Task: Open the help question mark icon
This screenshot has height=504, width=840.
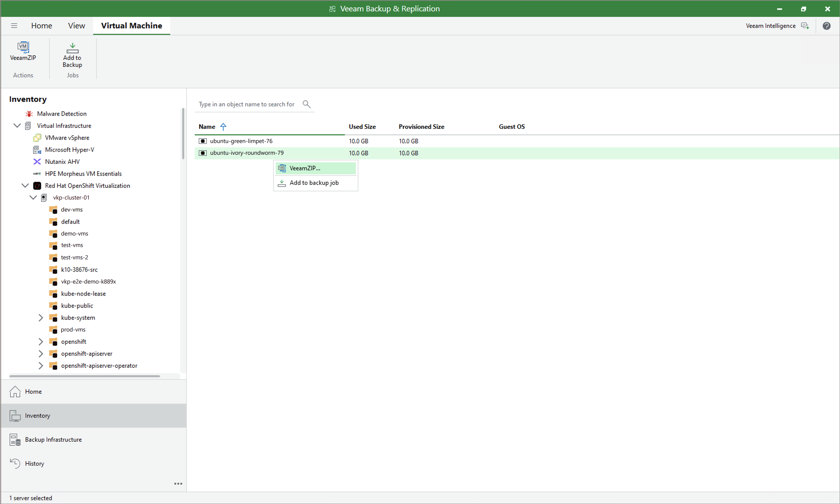Action: [826, 26]
